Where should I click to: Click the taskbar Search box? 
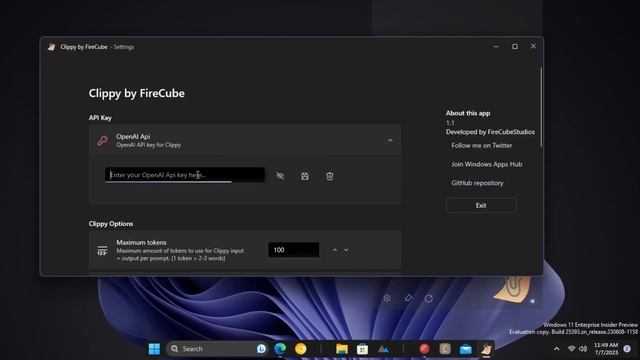(x=217, y=349)
